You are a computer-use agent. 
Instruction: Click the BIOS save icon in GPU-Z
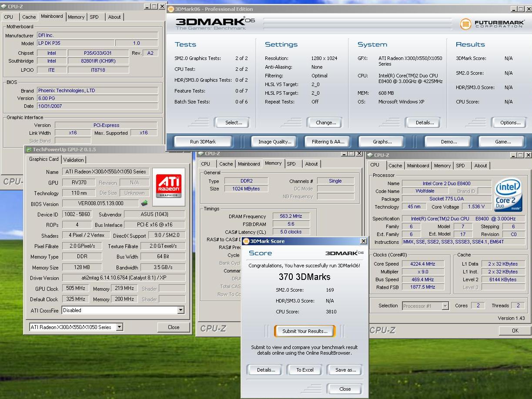(144, 203)
